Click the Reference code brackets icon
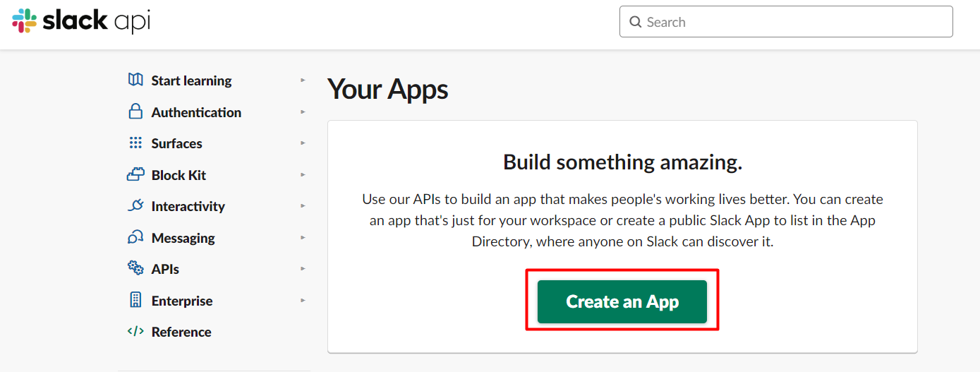This screenshot has width=980, height=372. coord(135,331)
